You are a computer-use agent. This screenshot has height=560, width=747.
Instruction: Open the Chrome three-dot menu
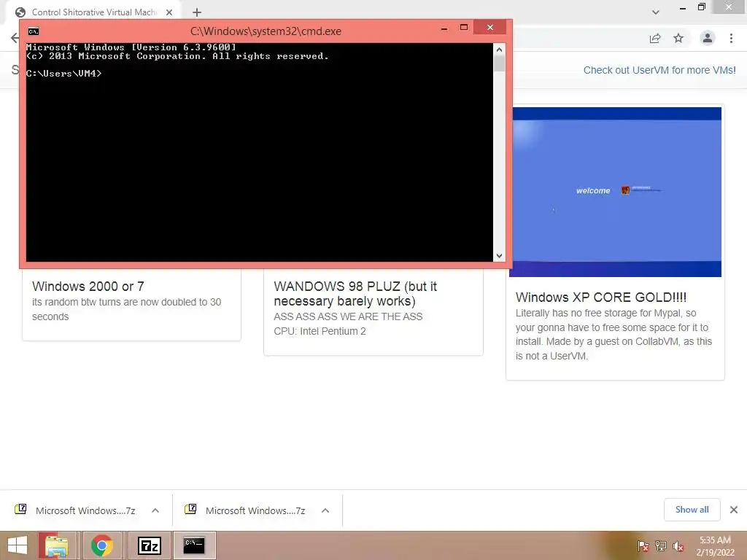point(731,38)
